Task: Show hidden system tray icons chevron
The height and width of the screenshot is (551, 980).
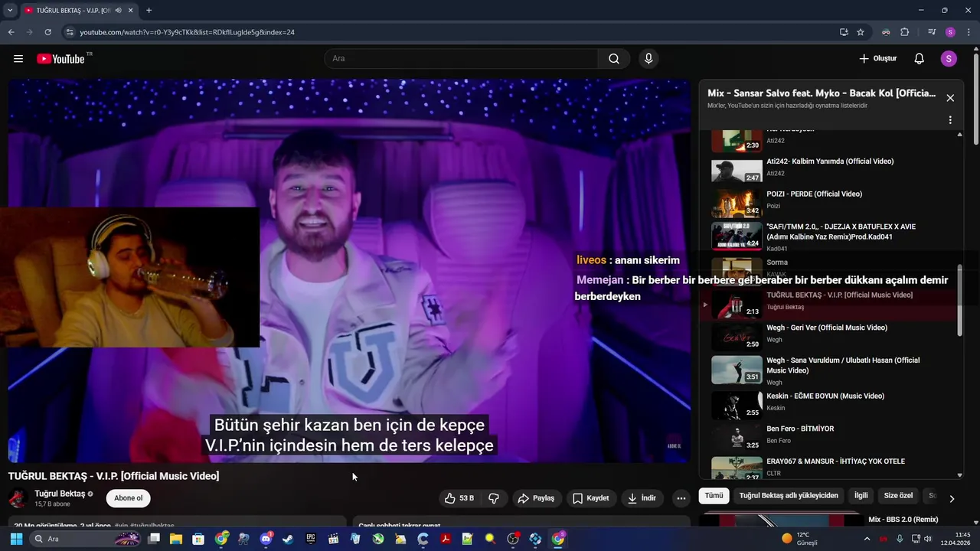Action: pyautogui.click(x=867, y=539)
